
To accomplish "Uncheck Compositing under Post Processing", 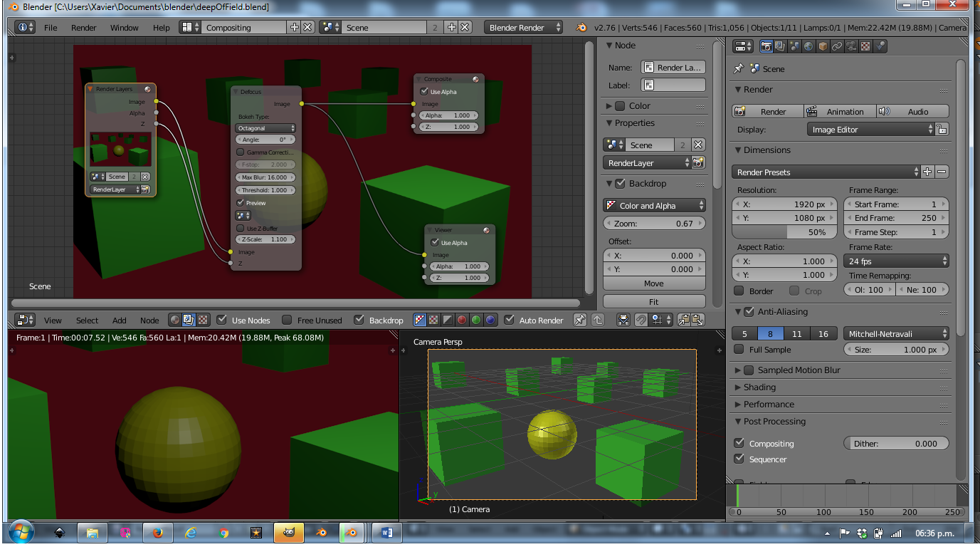I will pos(739,443).
